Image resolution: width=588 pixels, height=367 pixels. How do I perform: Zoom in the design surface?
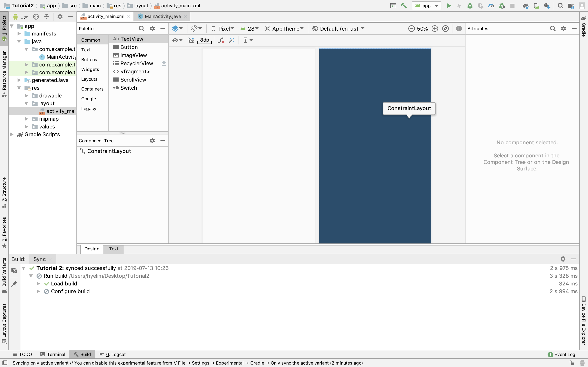point(435,29)
